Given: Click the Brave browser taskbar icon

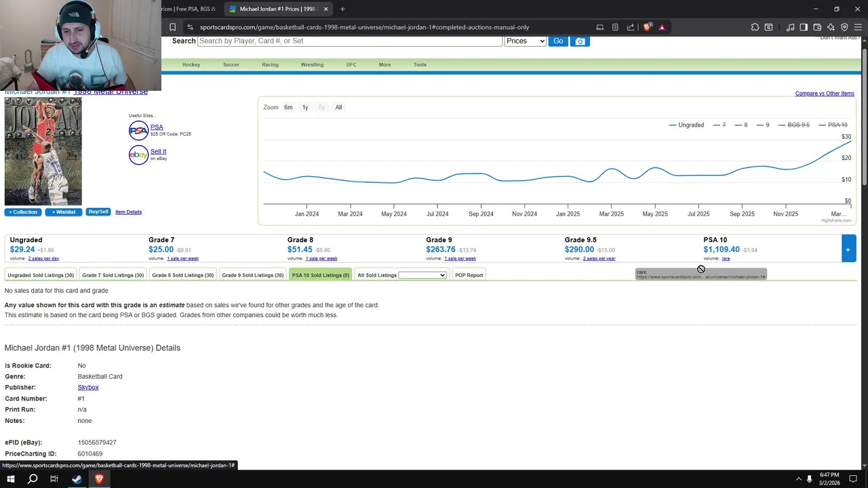Looking at the screenshot, I should pos(99,479).
